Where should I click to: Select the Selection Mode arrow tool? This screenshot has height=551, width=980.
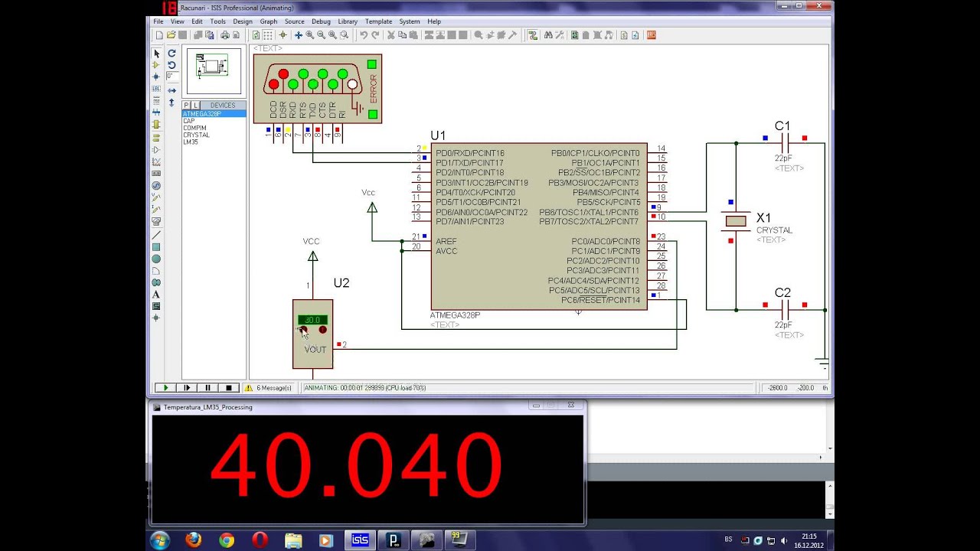[156, 54]
